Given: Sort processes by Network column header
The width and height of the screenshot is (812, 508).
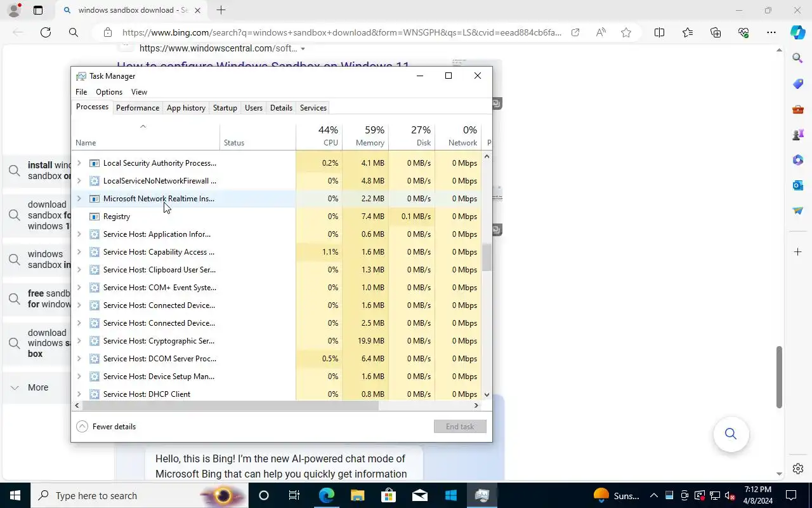Looking at the screenshot, I should pyautogui.click(x=458, y=136).
